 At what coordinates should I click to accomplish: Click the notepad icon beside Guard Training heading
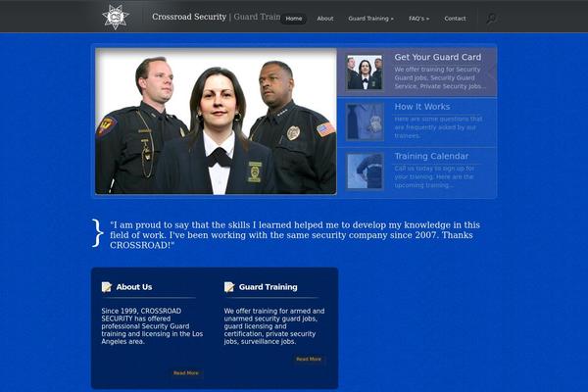point(229,287)
